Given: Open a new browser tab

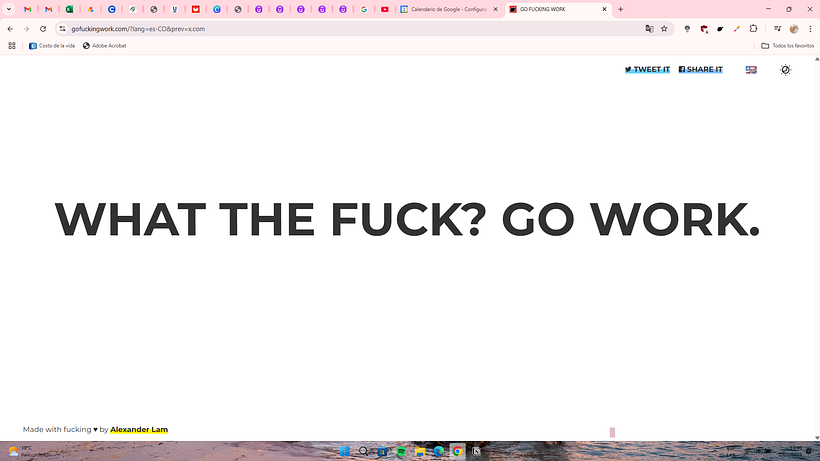Looking at the screenshot, I should [621, 9].
